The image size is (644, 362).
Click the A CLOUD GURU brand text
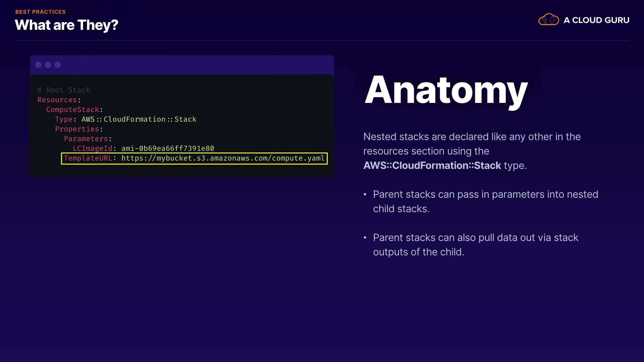pyautogui.click(x=596, y=20)
